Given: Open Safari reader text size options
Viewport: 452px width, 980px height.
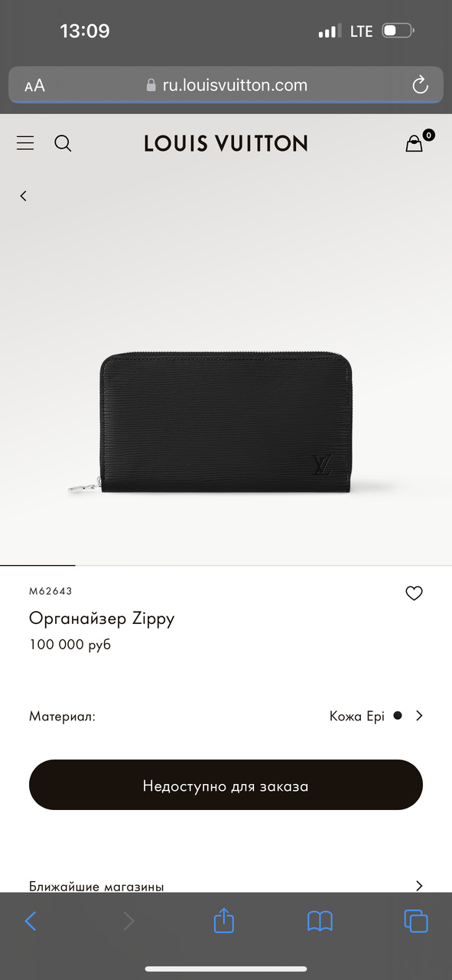Looking at the screenshot, I should click(x=34, y=86).
